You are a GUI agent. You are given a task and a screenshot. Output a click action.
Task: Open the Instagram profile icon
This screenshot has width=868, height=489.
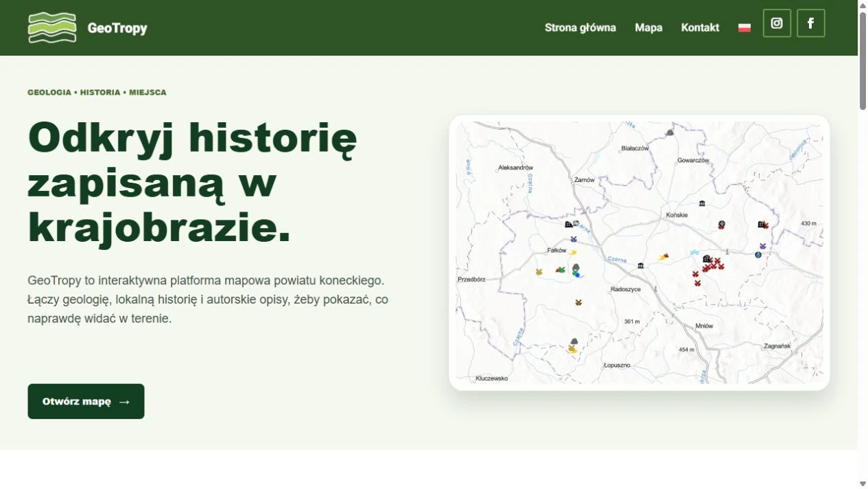(x=777, y=23)
